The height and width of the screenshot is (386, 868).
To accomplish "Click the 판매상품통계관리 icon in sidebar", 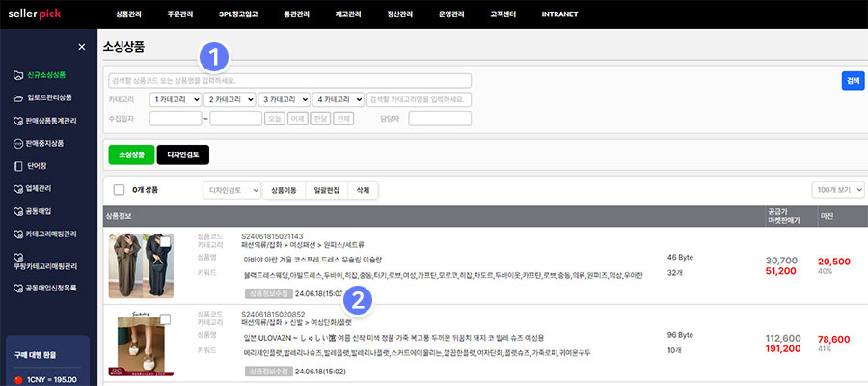I will point(17,122).
